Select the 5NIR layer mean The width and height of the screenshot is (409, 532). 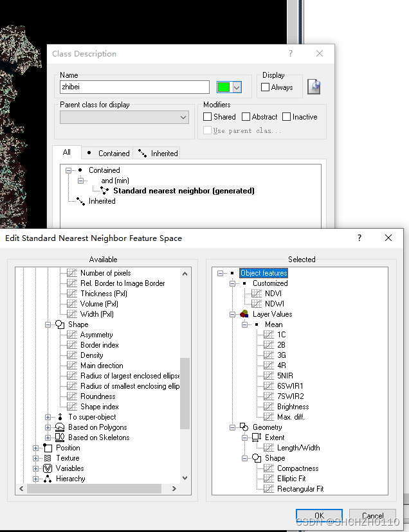(285, 376)
